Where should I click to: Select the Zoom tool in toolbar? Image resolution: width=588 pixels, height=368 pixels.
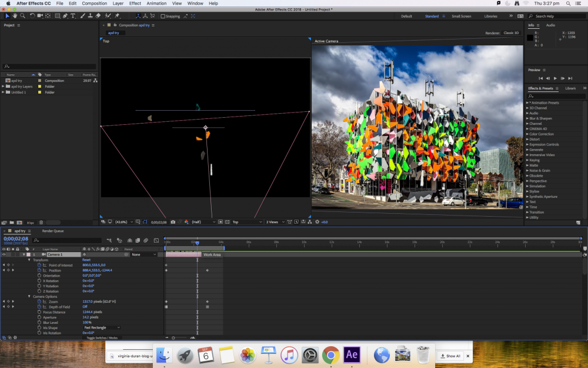click(x=22, y=16)
